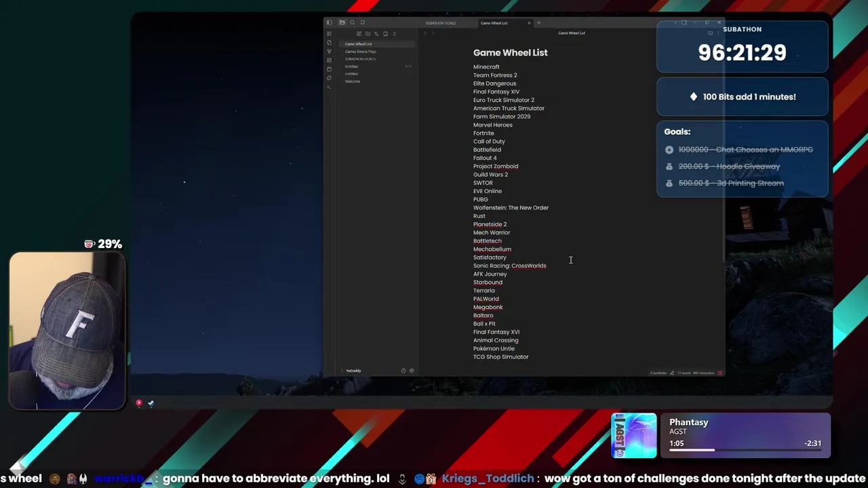Switch to the SUBATHON GOALS tab

click(x=441, y=23)
